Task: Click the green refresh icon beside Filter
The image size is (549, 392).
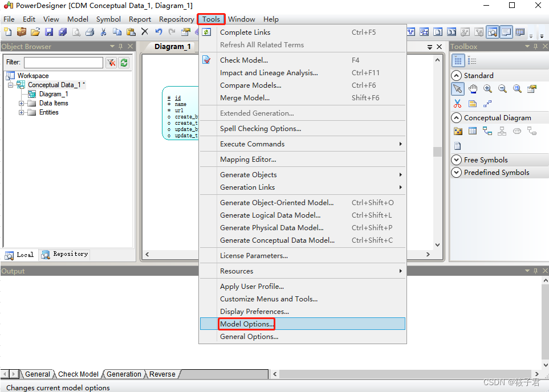Action: pos(124,63)
